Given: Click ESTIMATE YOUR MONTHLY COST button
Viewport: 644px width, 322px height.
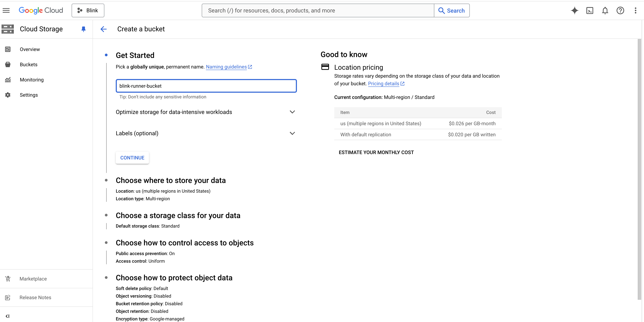Looking at the screenshot, I should pyautogui.click(x=376, y=152).
